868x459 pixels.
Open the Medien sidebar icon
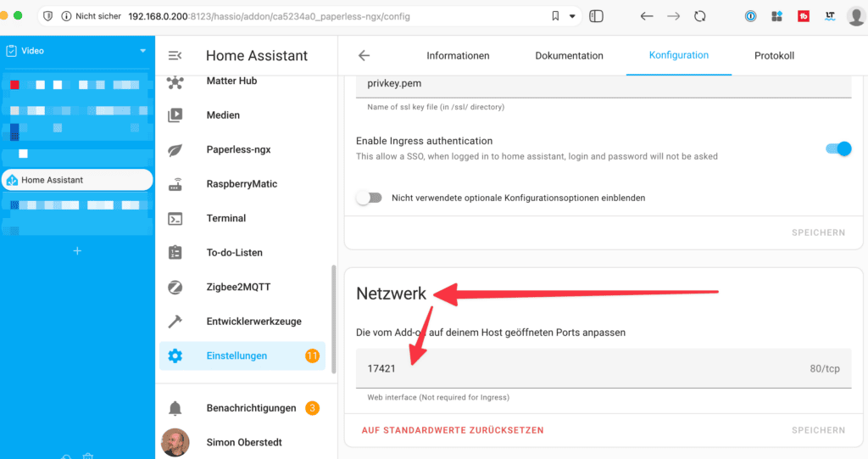175,115
